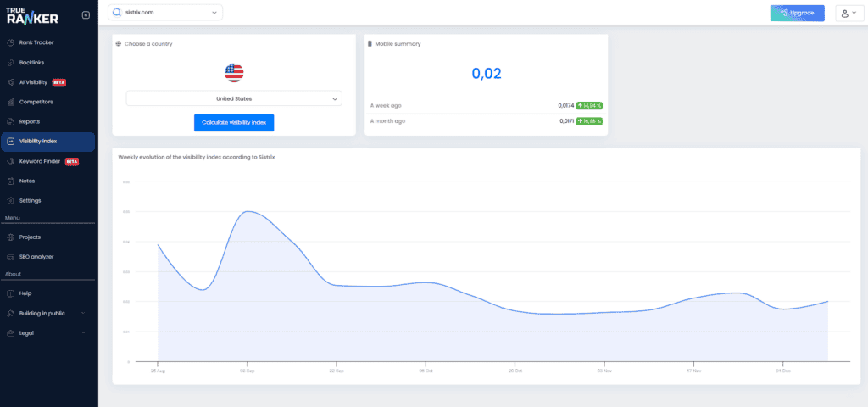This screenshot has height=407, width=868.
Task: Open Reports using its sidebar icon
Action: 10,121
